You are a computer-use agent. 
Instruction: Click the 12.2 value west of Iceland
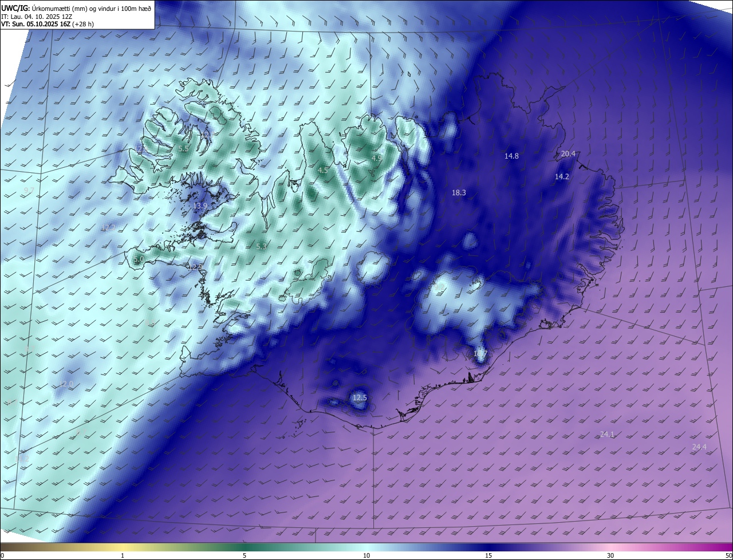coord(108,228)
